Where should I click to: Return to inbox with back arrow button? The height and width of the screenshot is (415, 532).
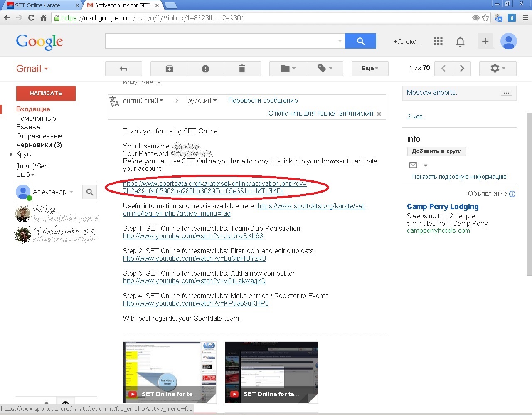click(x=123, y=69)
